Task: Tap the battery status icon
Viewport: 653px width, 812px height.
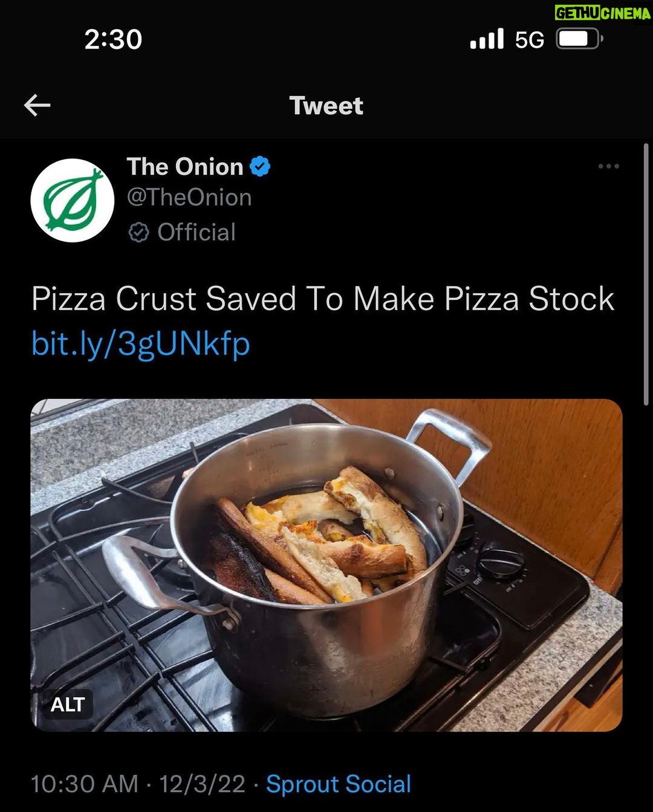Action: coord(579,39)
